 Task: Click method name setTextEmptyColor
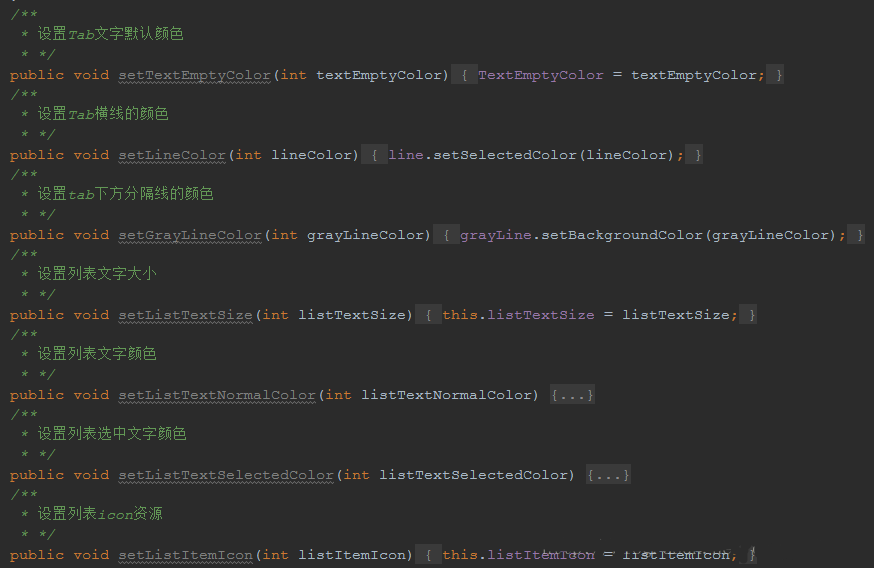(x=195, y=75)
